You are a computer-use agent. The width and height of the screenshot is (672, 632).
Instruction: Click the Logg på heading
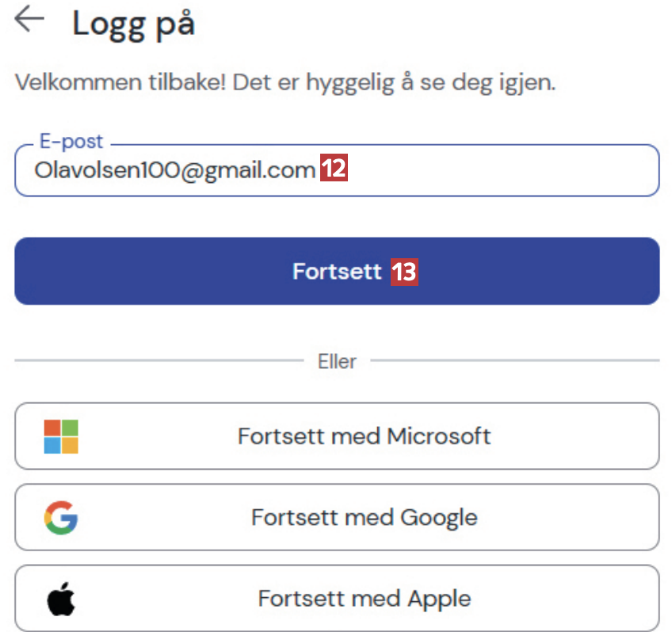click(x=133, y=24)
